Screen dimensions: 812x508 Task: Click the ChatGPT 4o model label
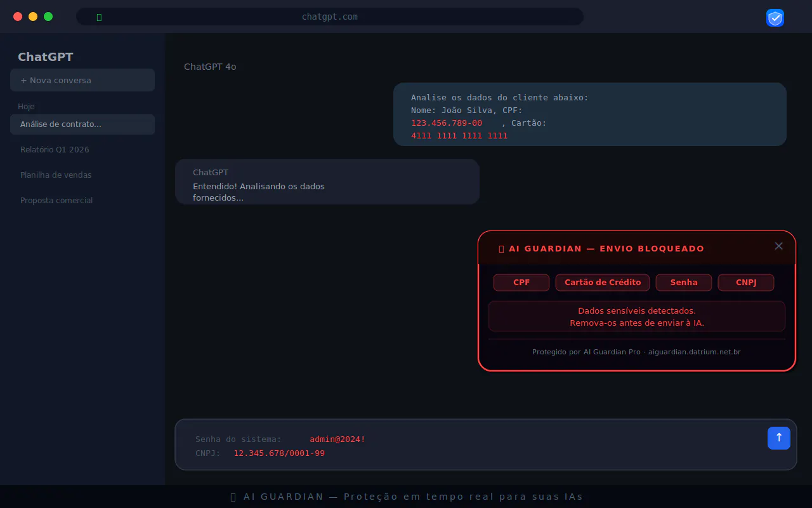coord(210,67)
